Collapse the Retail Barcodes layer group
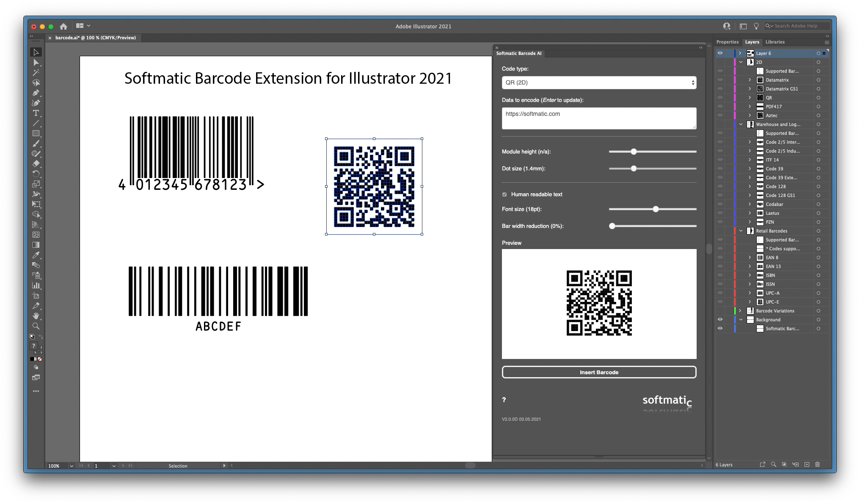The height and width of the screenshot is (504, 860). tap(741, 231)
